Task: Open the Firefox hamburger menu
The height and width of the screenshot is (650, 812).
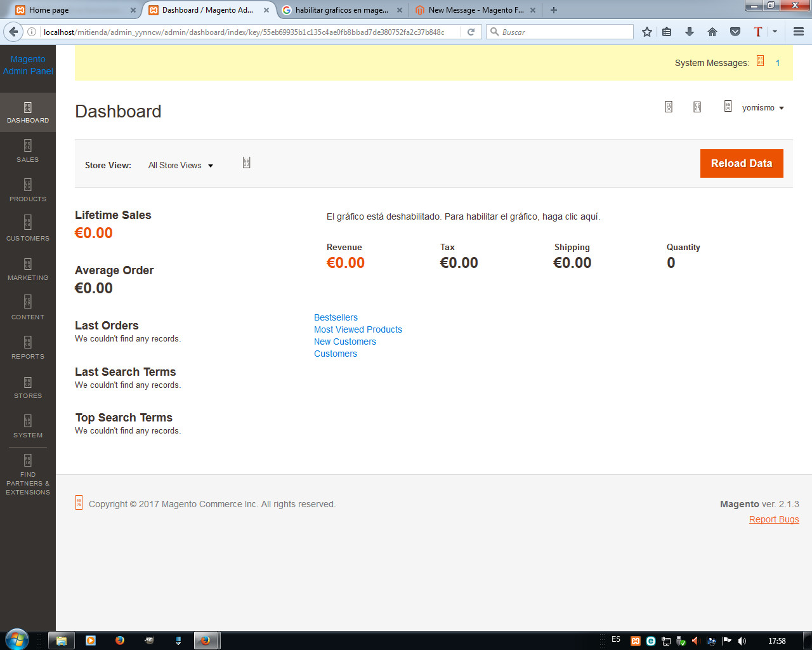Action: (798, 32)
